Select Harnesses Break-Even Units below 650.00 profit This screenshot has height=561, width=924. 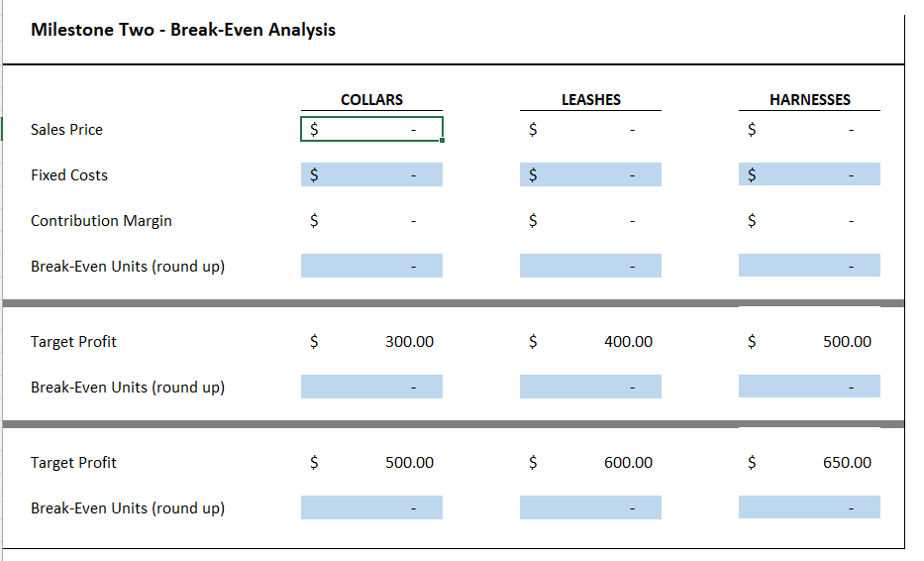tap(809, 507)
